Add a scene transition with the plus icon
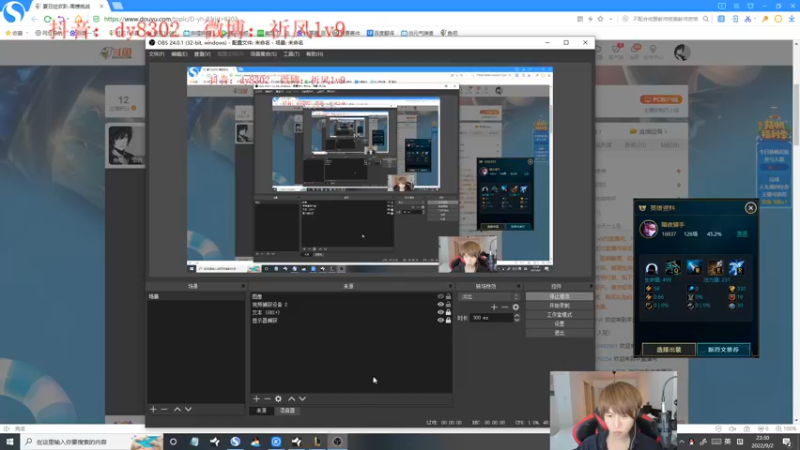Image resolution: width=800 pixels, height=450 pixels. [494, 307]
